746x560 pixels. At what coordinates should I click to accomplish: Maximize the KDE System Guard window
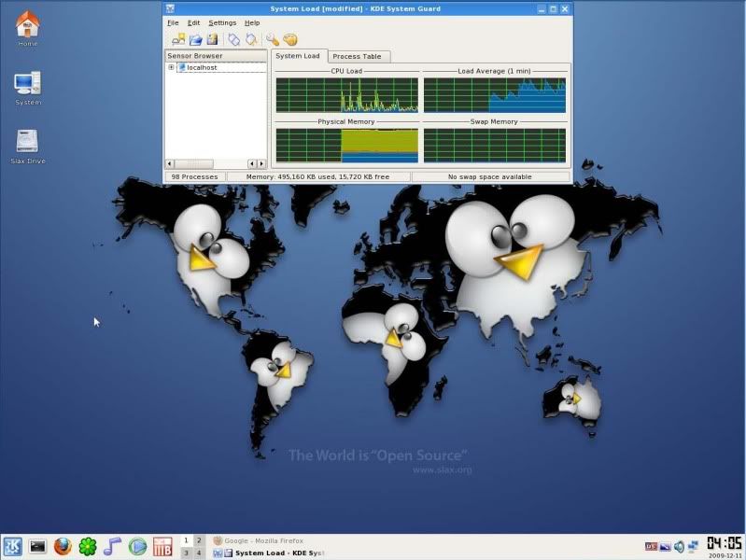553,8
